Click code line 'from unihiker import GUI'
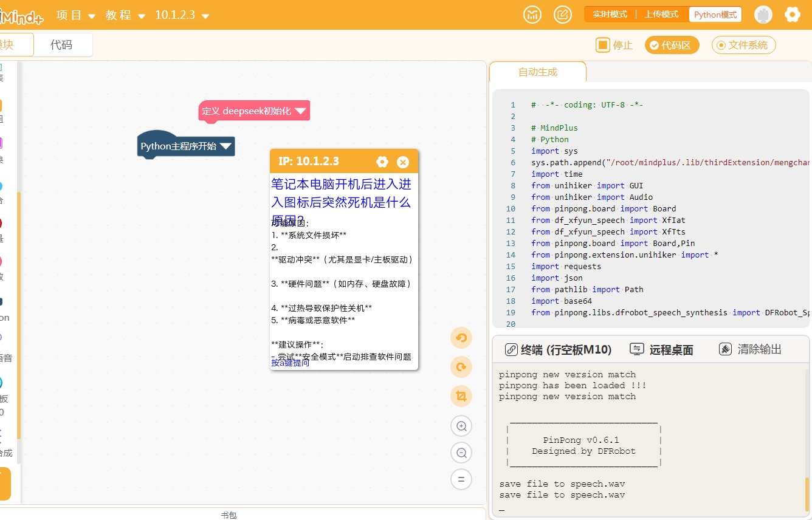The height and width of the screenshot is (520, 812). [x=587, y=185]
